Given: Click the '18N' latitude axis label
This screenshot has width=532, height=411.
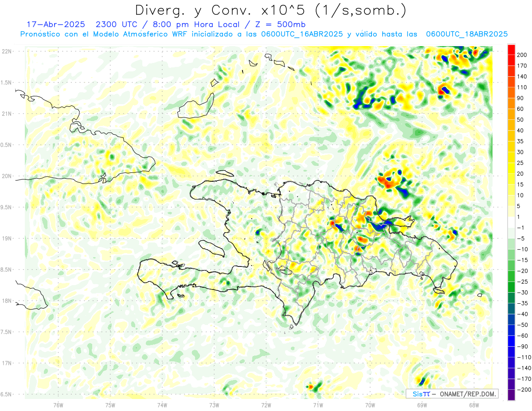Looking at the screenshot, I should (6, 301).
